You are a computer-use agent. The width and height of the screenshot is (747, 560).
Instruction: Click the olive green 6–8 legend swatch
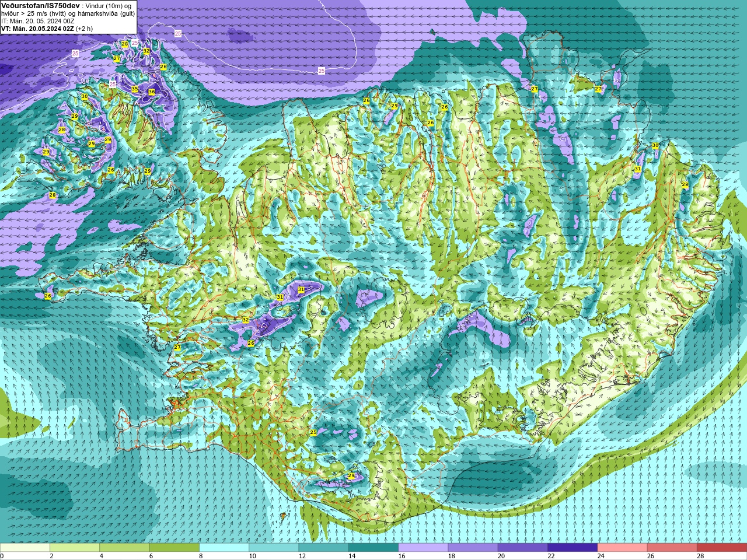coord(174,547)
